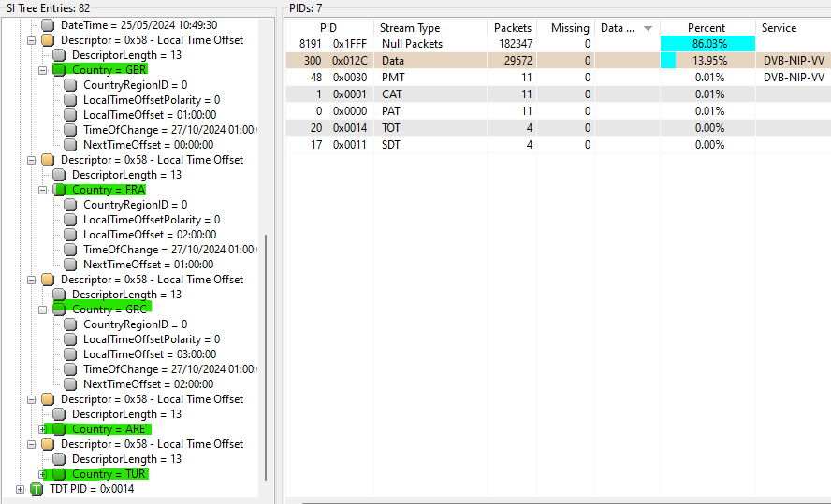The width and height of the screenshot is (831, 504).
Task: Sort by the Stream Type column header
Action: coord(430,28)
